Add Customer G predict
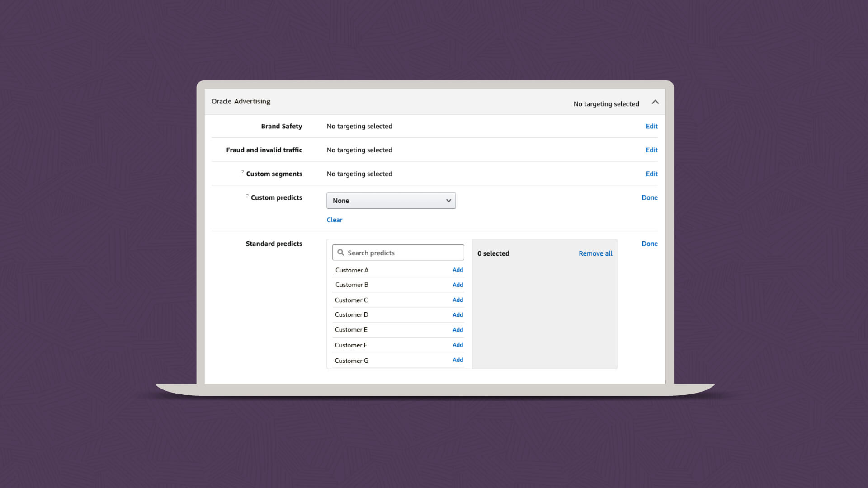Screen dimensions: 868x488 [x=458, y=360]
